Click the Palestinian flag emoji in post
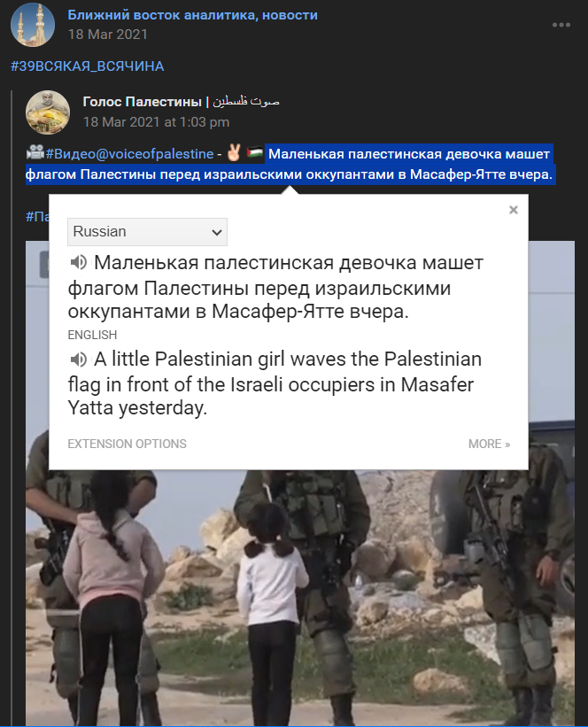588x727 pixels. 254,152
